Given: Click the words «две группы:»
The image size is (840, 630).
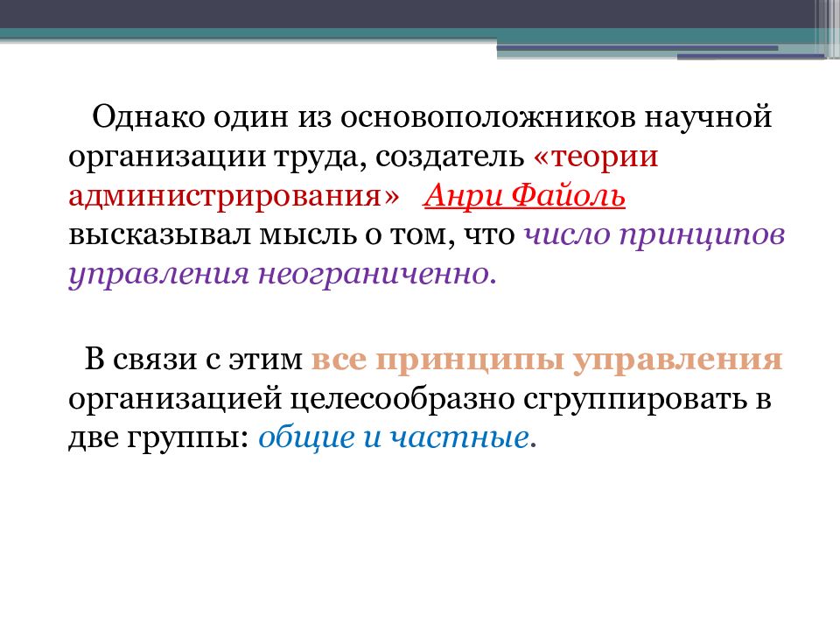Looking at the screenshot, I should 159,438.
